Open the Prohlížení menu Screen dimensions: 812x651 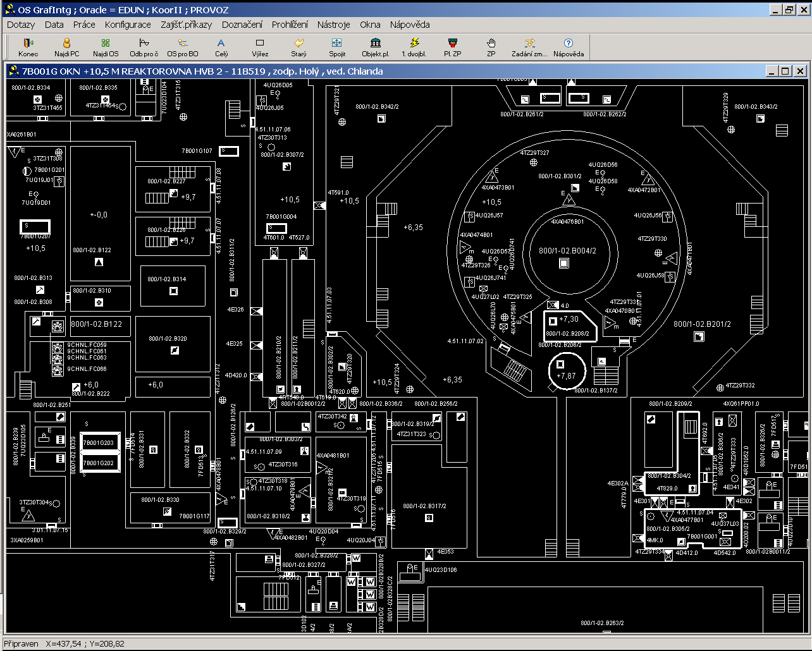coord(290,25)
